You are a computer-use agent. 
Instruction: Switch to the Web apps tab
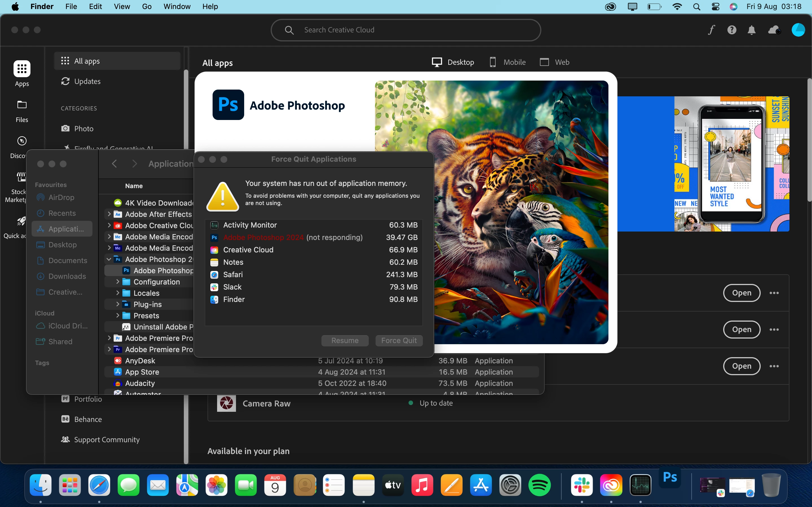pos(554,62)
